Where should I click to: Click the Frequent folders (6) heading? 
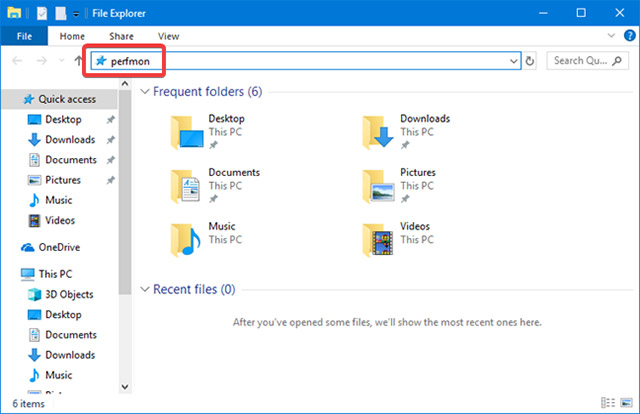click(x=207, y=91)
